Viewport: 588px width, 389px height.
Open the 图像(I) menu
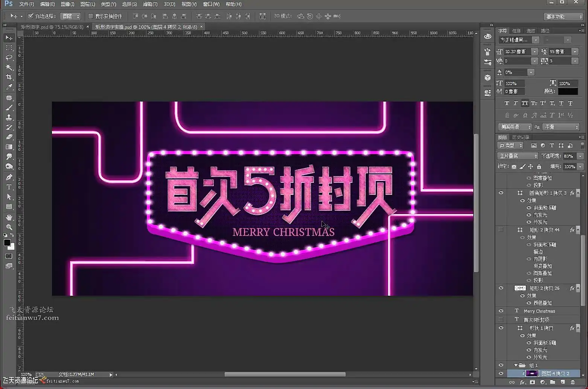68,4
